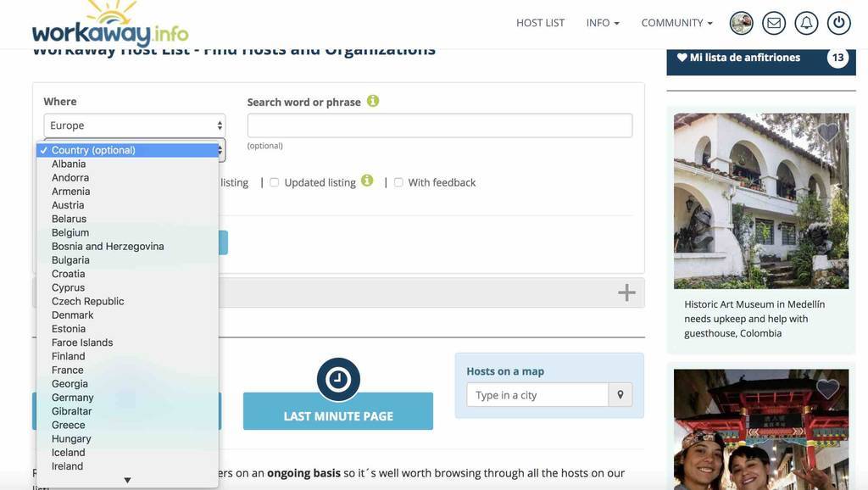Pick Greece from the dropdown
The width and height of the screenshot is (868, 490).
[127, 425]
